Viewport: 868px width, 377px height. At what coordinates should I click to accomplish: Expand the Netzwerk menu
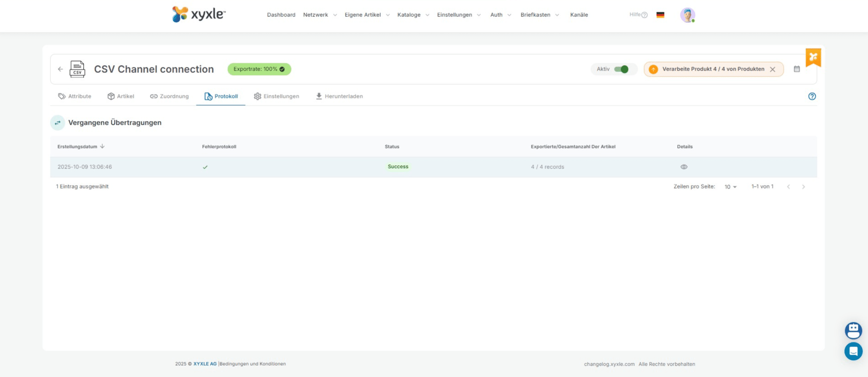(320, 15)
